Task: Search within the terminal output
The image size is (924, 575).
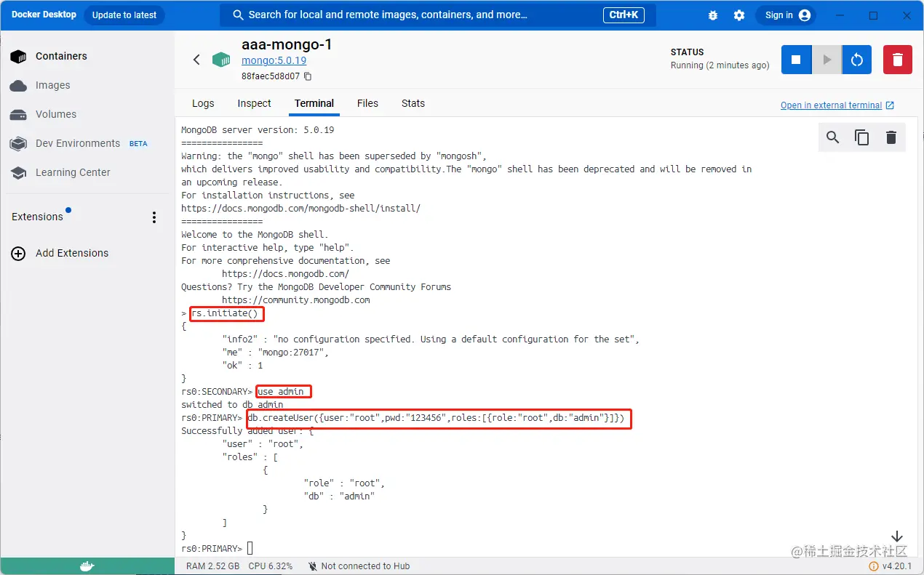Action: point(833,137)
